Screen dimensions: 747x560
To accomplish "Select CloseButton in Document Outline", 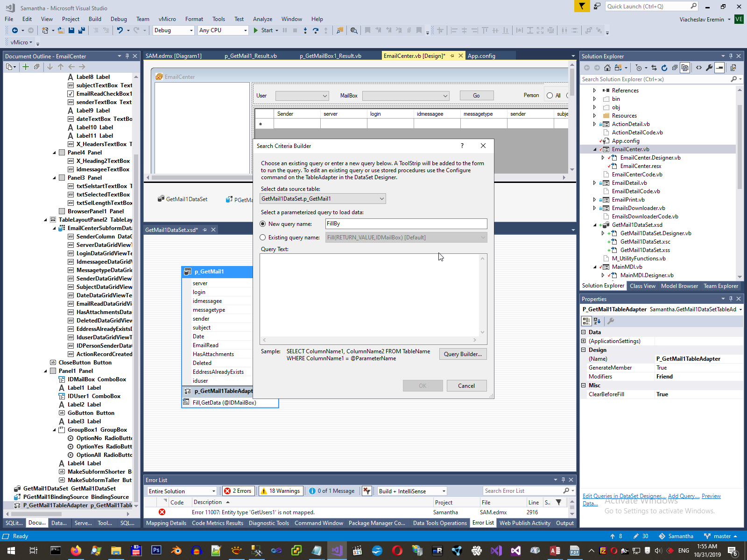I will pos(85,363).
